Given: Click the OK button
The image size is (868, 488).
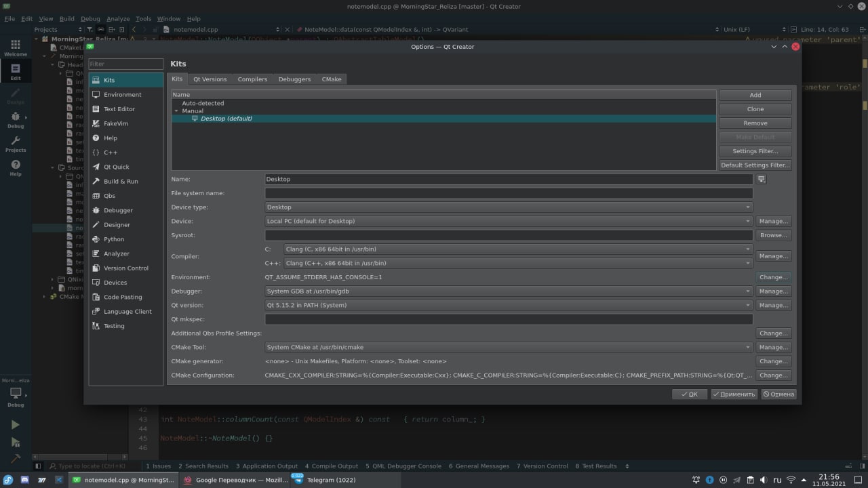Looking at the screenshot, I should coord(690,394).
